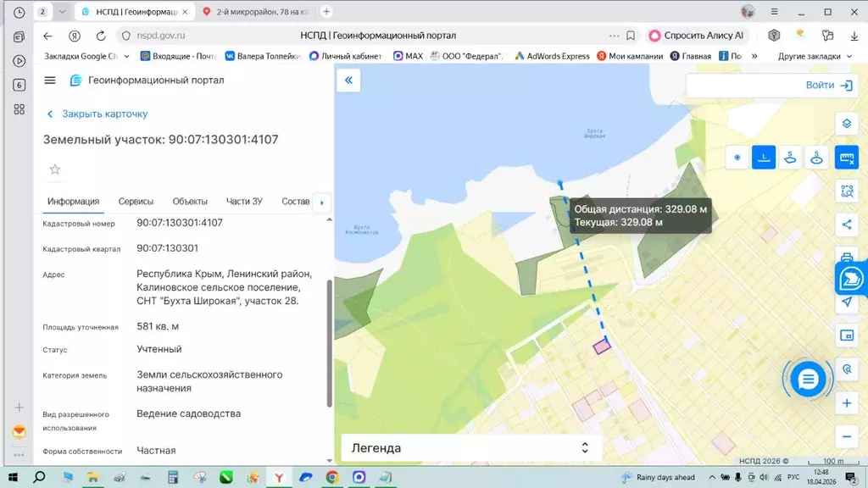Screen dimensions: 868x488
Task: Select the point measurement mode
Action: pyautogui.click(x=737, y=158)
